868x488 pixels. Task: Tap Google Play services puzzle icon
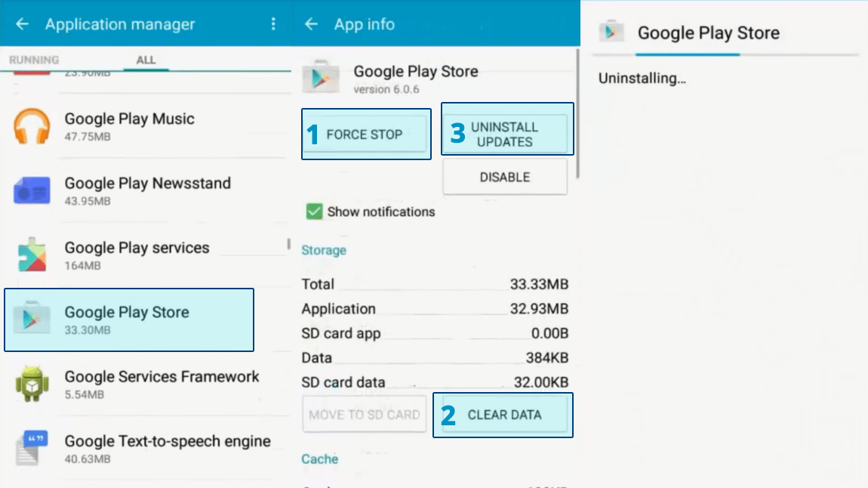coord(32,255)
